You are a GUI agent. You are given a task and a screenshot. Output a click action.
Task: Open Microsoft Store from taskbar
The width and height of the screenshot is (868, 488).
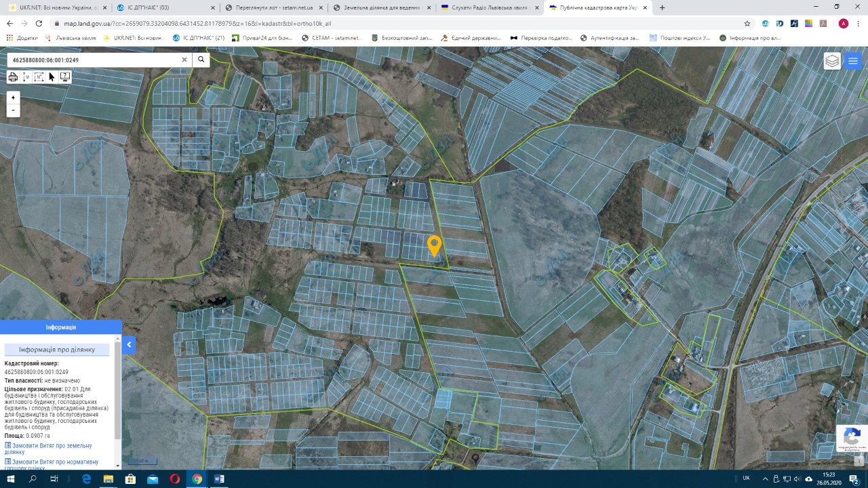click(x=130, y=479)
